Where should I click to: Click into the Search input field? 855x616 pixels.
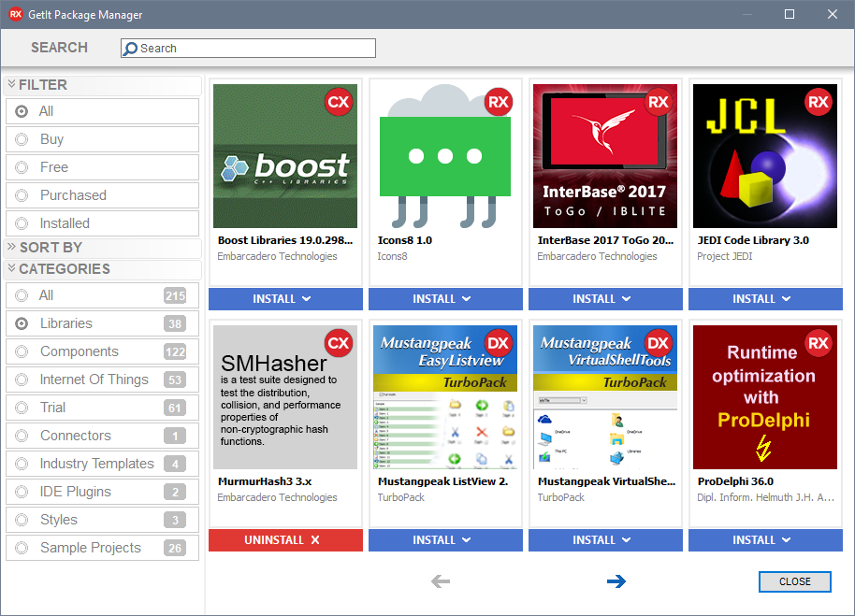coord(248,49)
